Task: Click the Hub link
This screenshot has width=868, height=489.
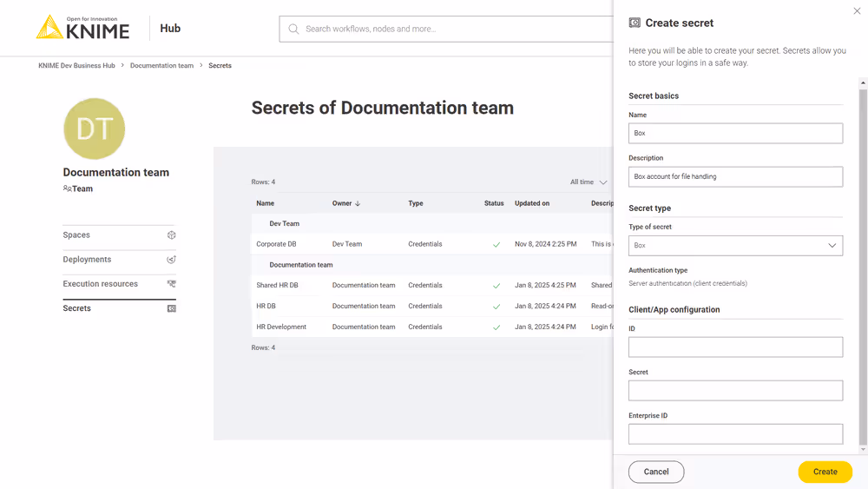Action: pos(170,29)
